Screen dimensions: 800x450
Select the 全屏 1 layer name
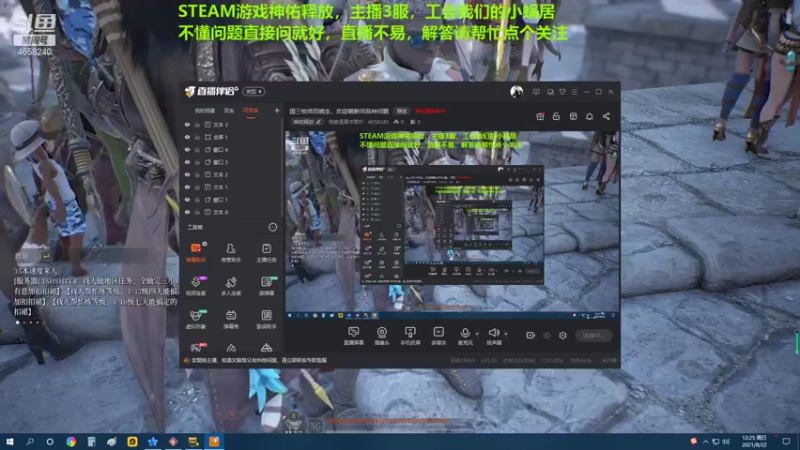pos(220,137)
